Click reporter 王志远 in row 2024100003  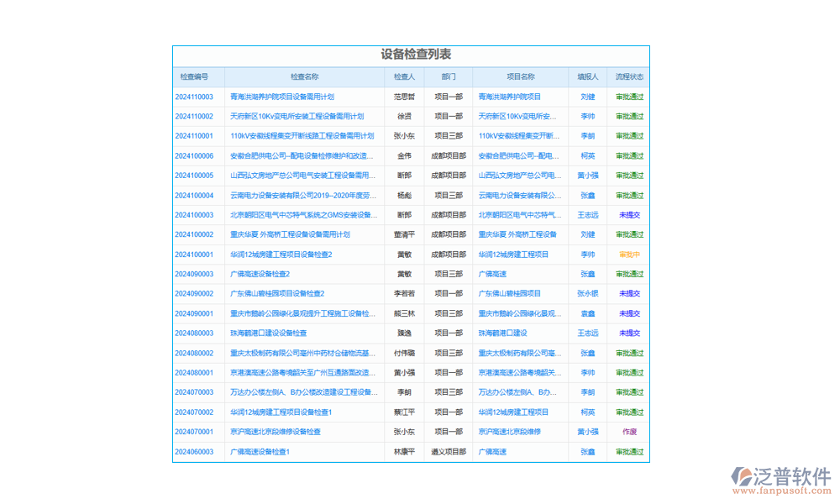click(x=588, y=215)
